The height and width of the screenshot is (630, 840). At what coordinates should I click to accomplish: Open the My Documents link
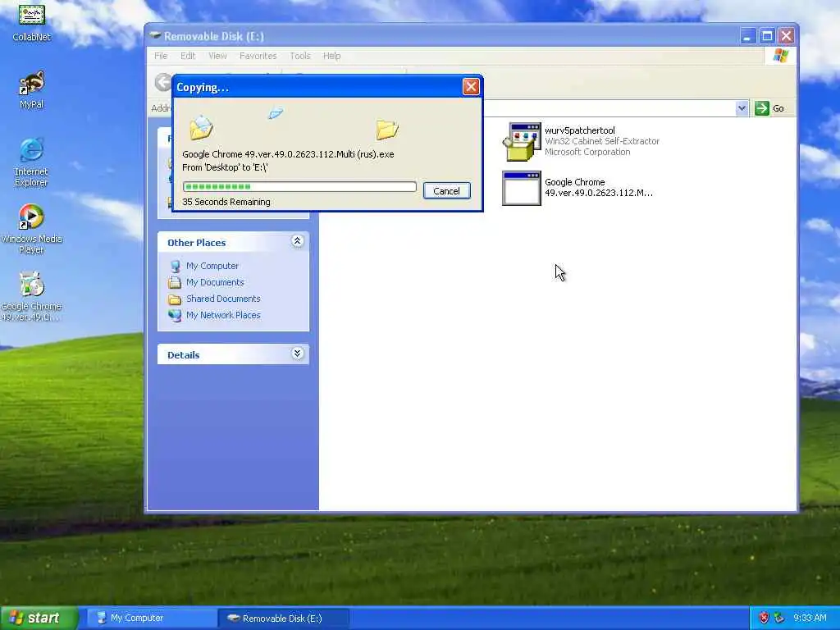pos(215,282)
